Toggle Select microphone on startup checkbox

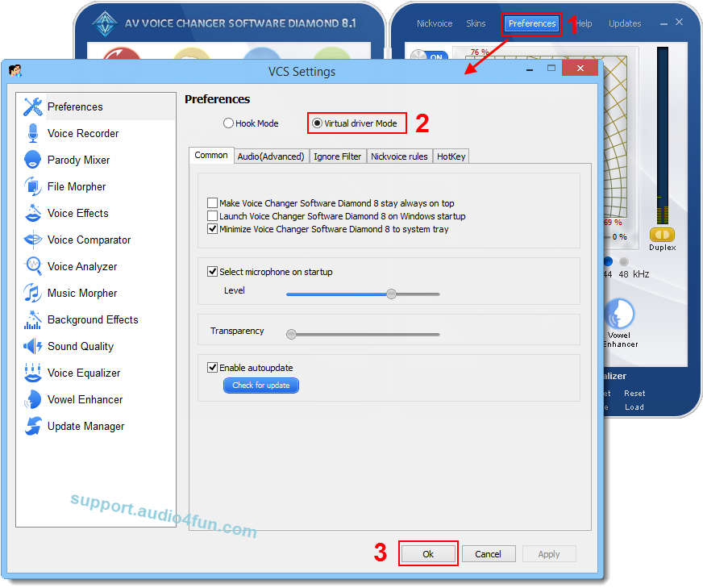tap(213, 271)
